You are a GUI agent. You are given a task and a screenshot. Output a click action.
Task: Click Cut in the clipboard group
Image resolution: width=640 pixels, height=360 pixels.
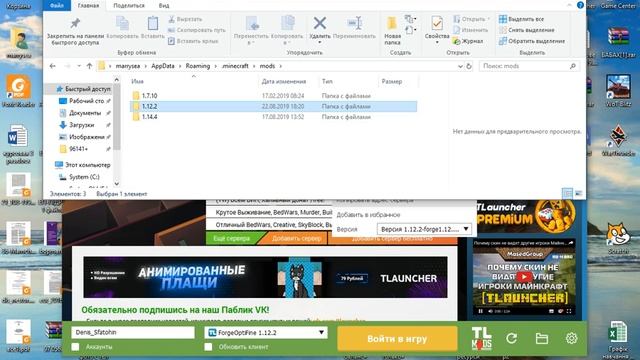pyautogui.click(x=185, y=19)
